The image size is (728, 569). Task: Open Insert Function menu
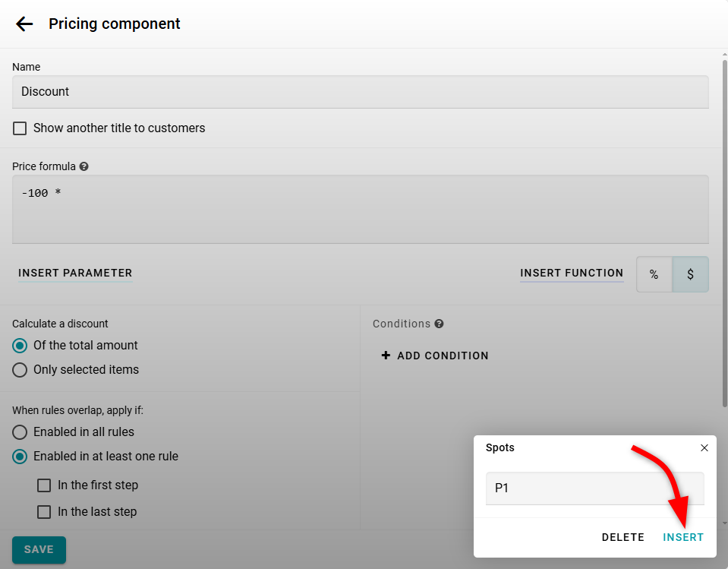coord(572,273)
